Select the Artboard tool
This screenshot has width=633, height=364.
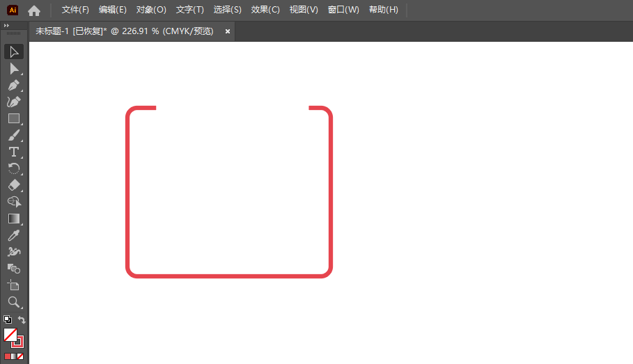(14, 285)
